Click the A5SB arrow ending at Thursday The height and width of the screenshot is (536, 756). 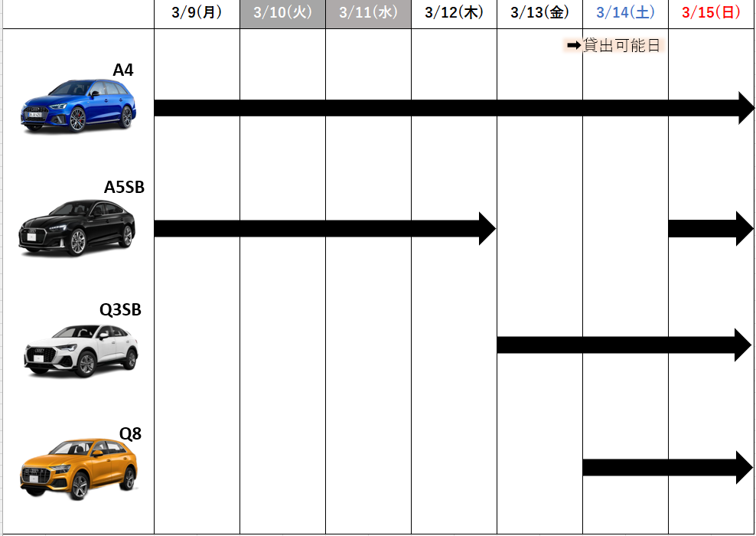[x=321, y=228]
